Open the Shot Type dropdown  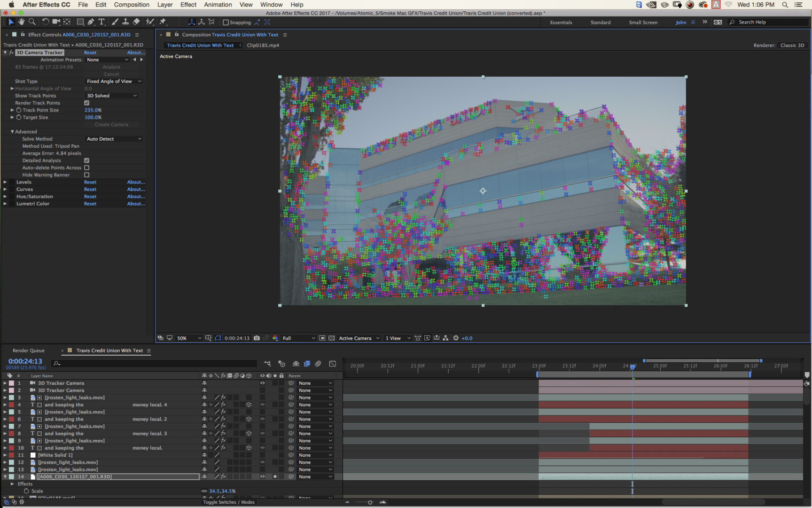[x=114, y=81]
